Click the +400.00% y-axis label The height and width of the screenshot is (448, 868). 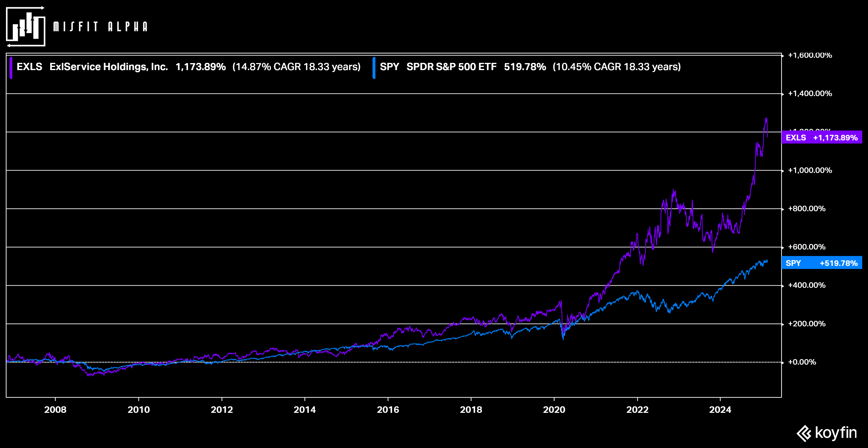click(x=807, y=285)
